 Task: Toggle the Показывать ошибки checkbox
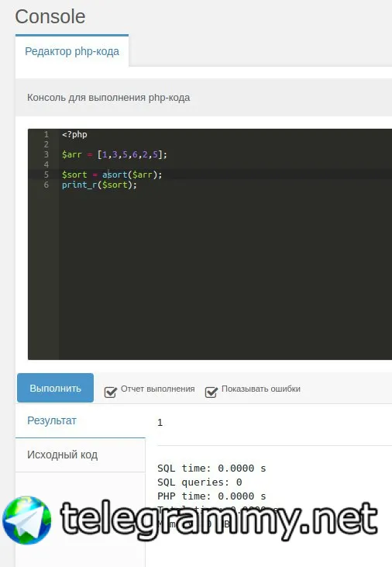click(211, 392)
